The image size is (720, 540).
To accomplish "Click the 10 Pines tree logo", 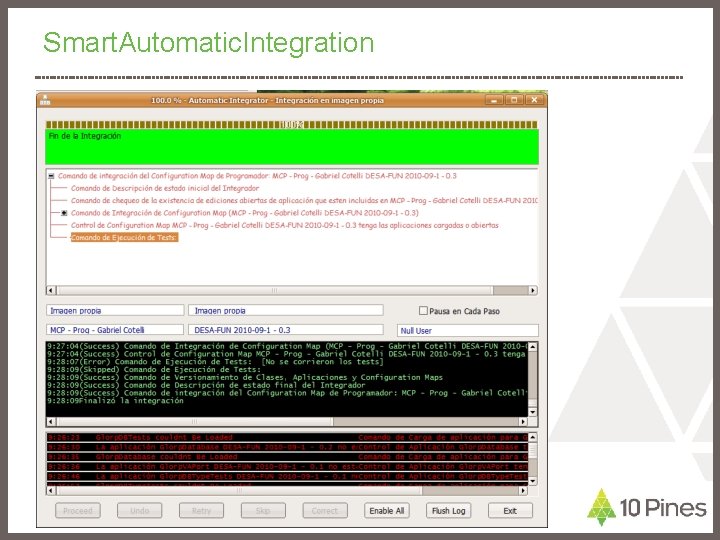I will coord(601,507).
